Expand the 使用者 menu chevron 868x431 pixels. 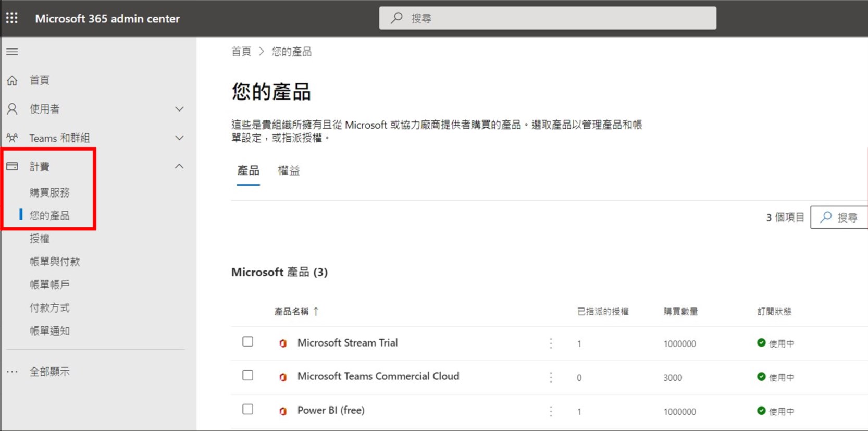tap(179, 109)
